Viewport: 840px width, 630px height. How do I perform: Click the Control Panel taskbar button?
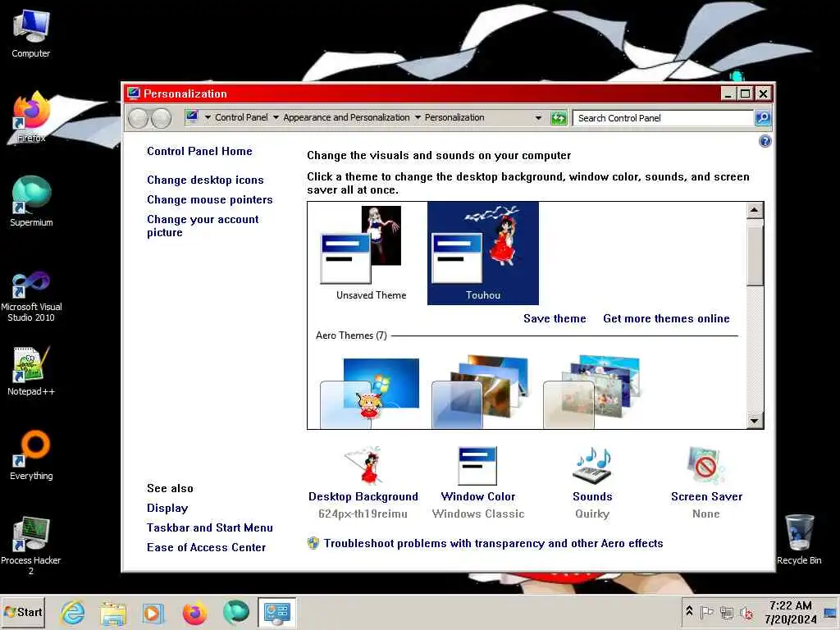[x=277, y=612]
